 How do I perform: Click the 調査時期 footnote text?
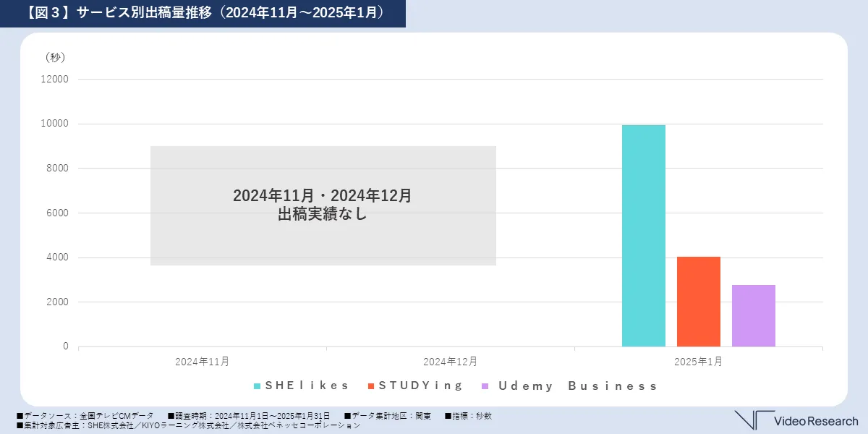(x=249, y=416)
